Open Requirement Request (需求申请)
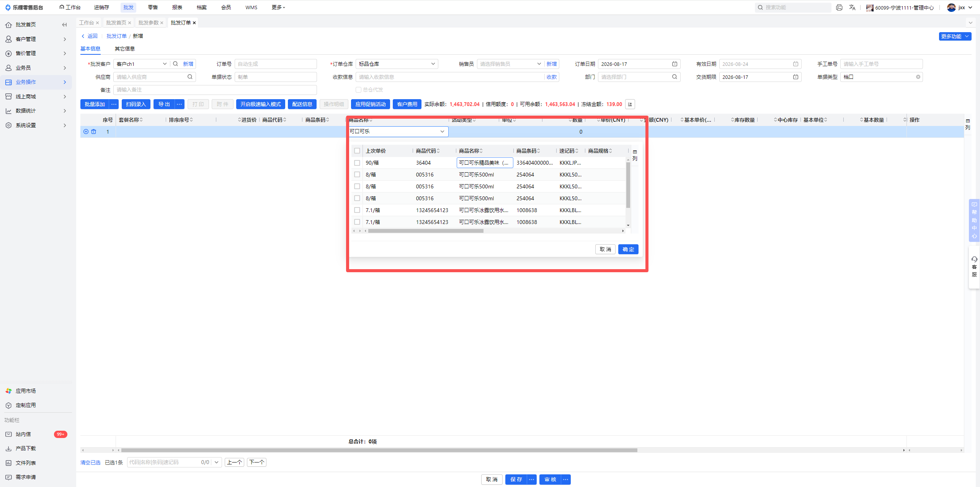Viewport: 980px width, 487px height. (x=26, y=477)
